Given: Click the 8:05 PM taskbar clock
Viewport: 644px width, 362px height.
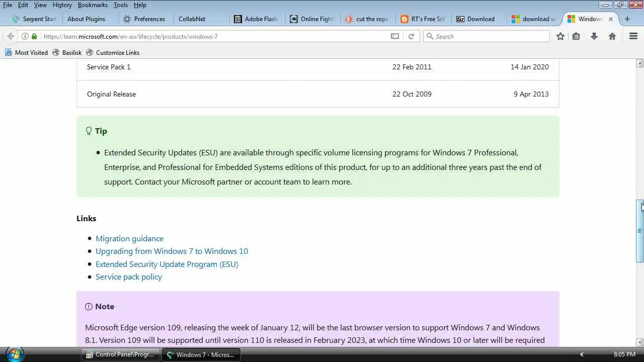Looking at the screenshot, I should 624,354.
